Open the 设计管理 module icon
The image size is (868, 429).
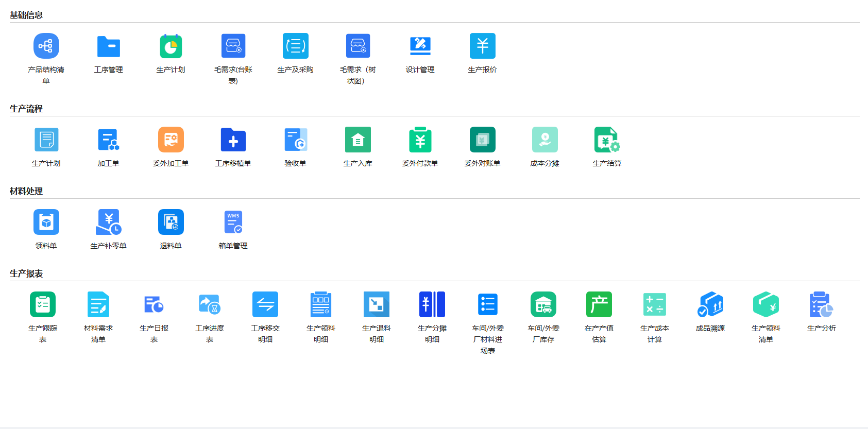coord(420,46)
